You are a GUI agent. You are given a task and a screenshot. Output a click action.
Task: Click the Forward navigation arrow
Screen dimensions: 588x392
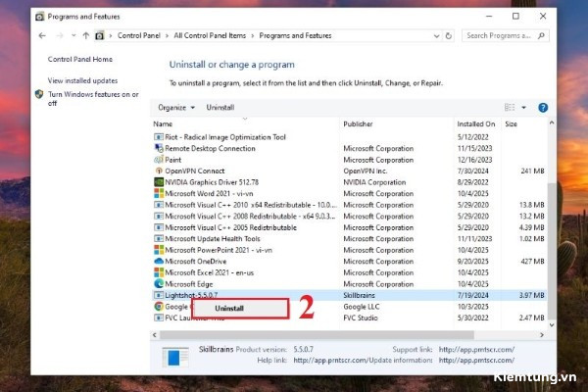[59, 35]
